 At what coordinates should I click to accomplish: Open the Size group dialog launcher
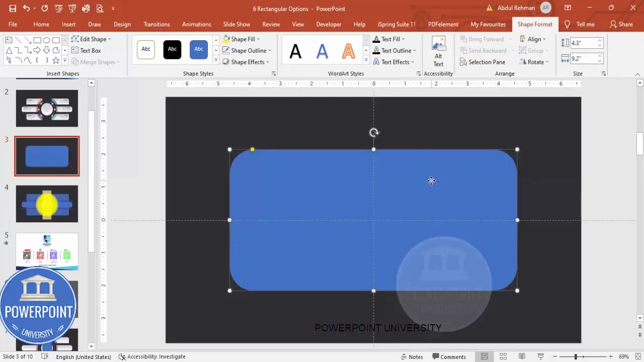tap(604, 74)
